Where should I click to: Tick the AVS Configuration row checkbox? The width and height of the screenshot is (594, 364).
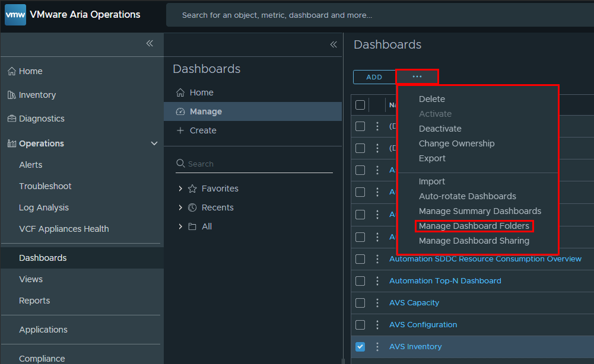click(360, 325)
